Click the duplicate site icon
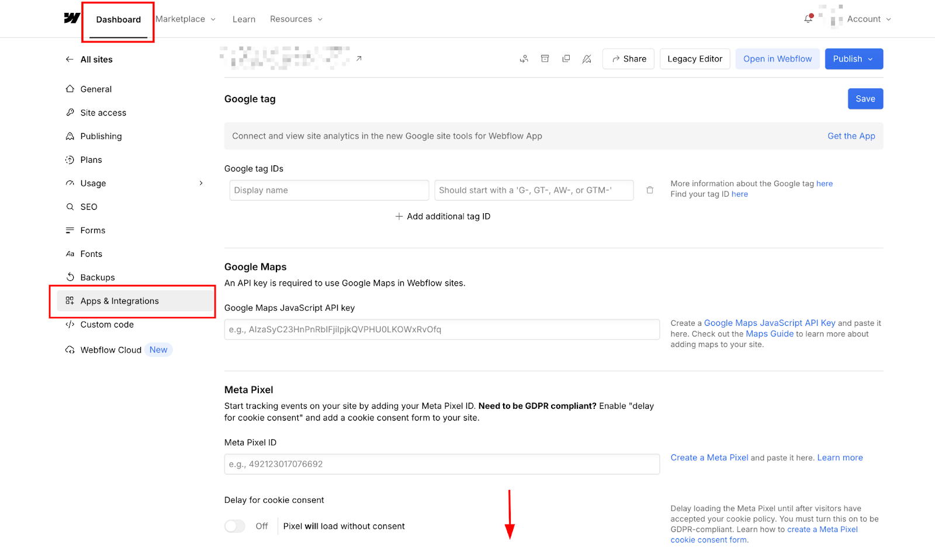Viewport: 935px width, 560px height. tap(566, 58)
